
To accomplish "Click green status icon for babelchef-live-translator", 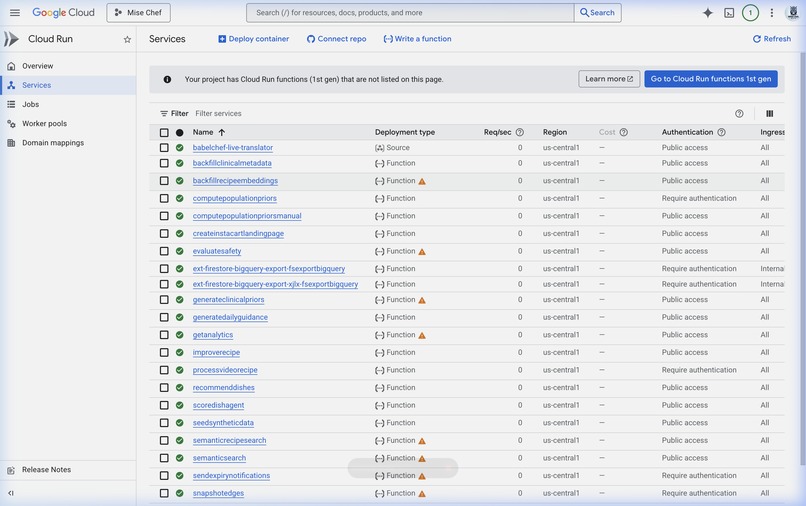I will pos(179,148).
